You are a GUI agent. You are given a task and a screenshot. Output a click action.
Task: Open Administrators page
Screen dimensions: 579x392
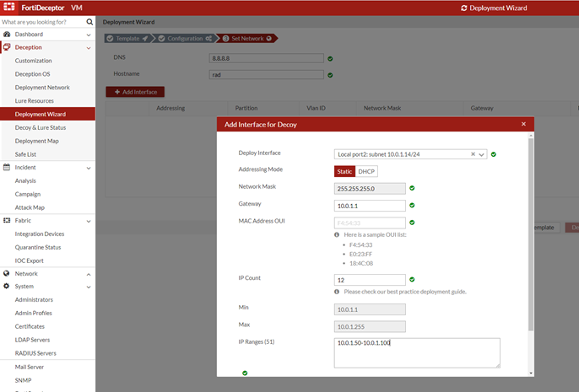coord(34,299)
